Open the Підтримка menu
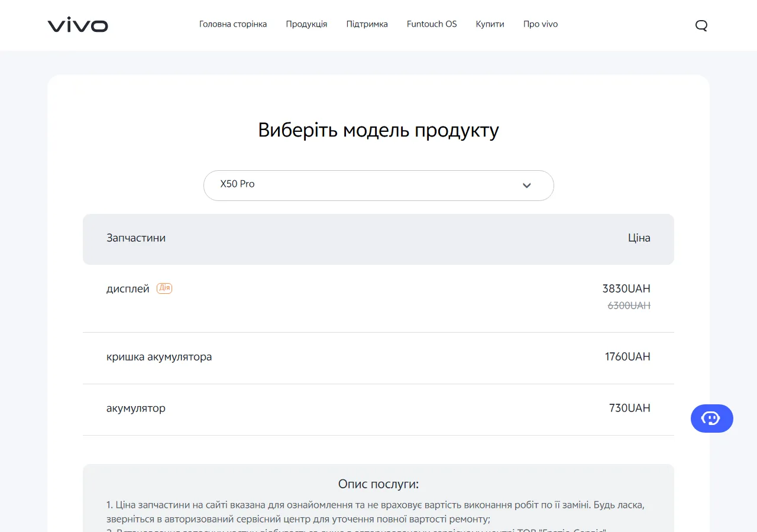Screen dimensions: 757x532 pos(367,24)
